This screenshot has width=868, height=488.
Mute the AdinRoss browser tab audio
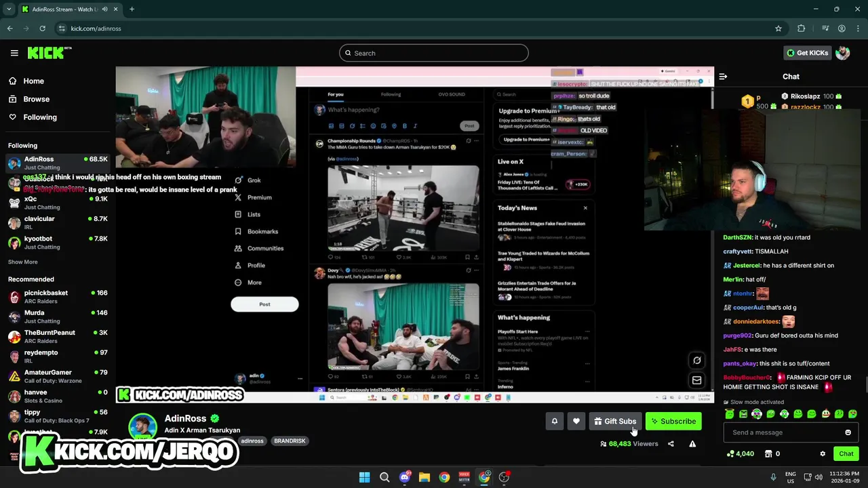pos(105,9)
